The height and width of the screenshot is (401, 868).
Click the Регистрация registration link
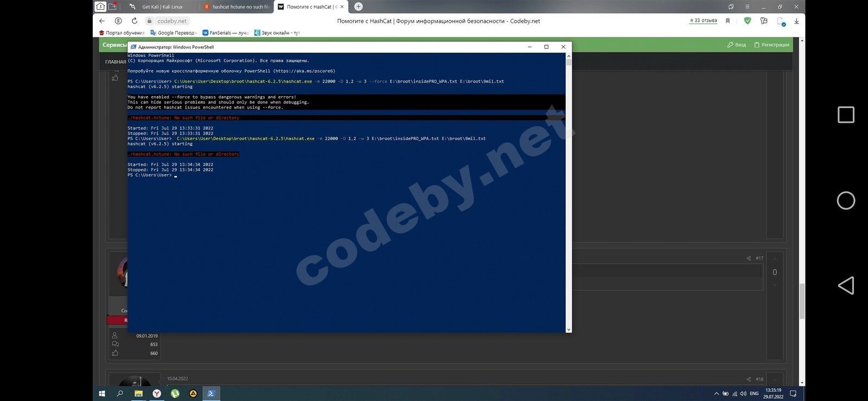click(772, 44)
